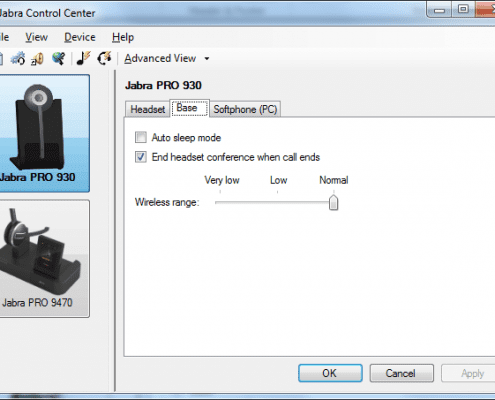This screenshot has height=400, width=495.
Task: Minimize the Jabra Control Center window
Action: point(439,10)
